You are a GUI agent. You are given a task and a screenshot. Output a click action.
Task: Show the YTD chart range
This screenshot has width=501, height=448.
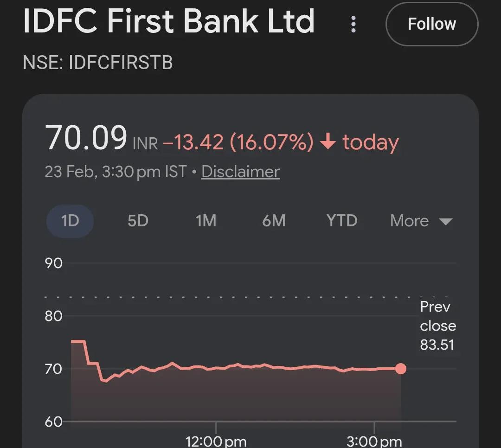pyautogui.click(x=342, y=221)
